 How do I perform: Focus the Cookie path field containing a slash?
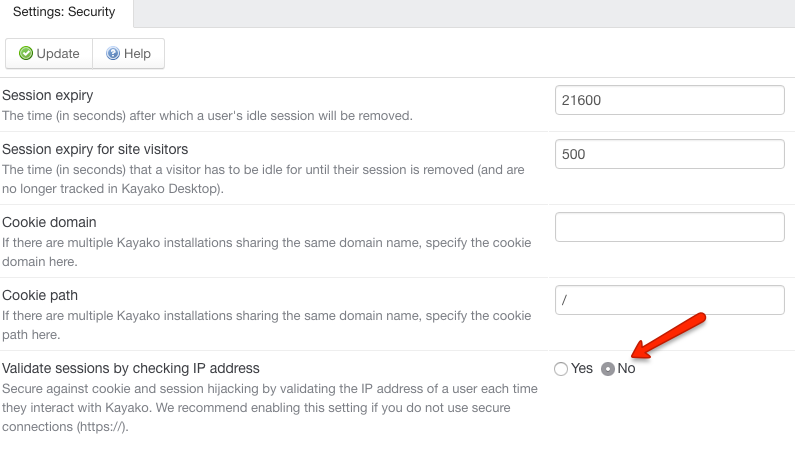pos(669,300)
